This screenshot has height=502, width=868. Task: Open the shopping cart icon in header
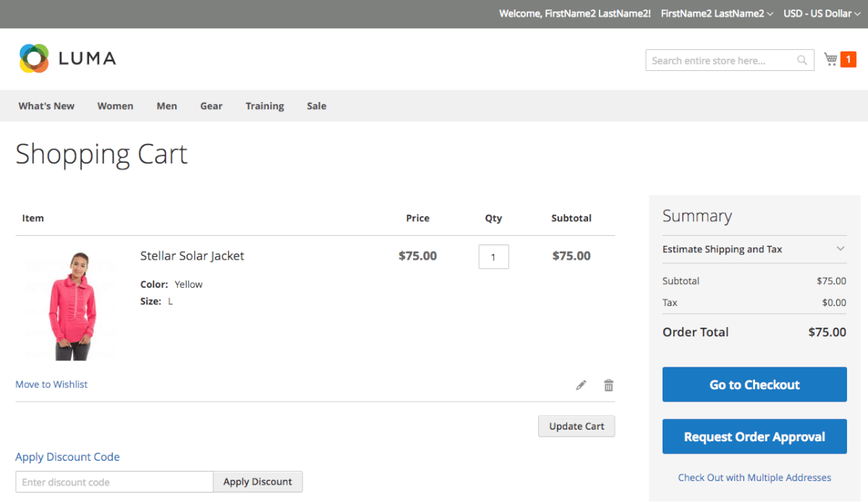(x=830, y=59)
